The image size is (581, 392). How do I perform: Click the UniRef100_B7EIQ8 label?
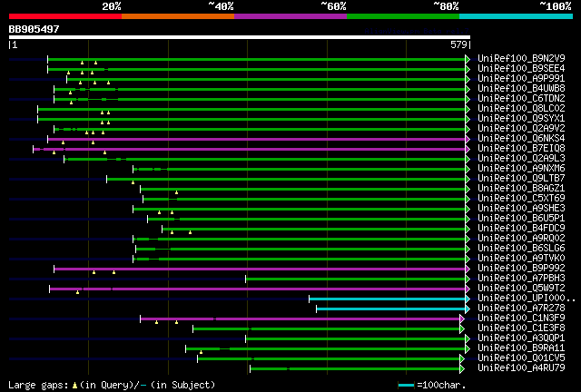click(x=521, y=149)
